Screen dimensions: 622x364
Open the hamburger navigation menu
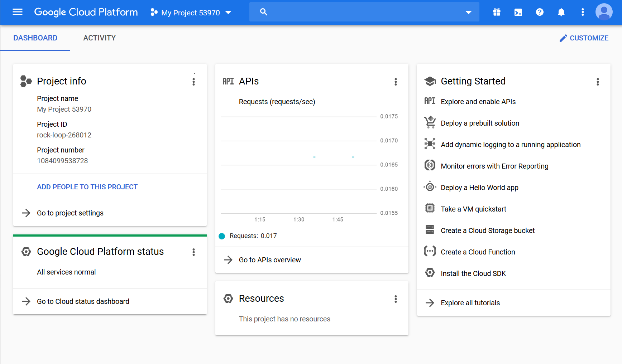point(18,12)
